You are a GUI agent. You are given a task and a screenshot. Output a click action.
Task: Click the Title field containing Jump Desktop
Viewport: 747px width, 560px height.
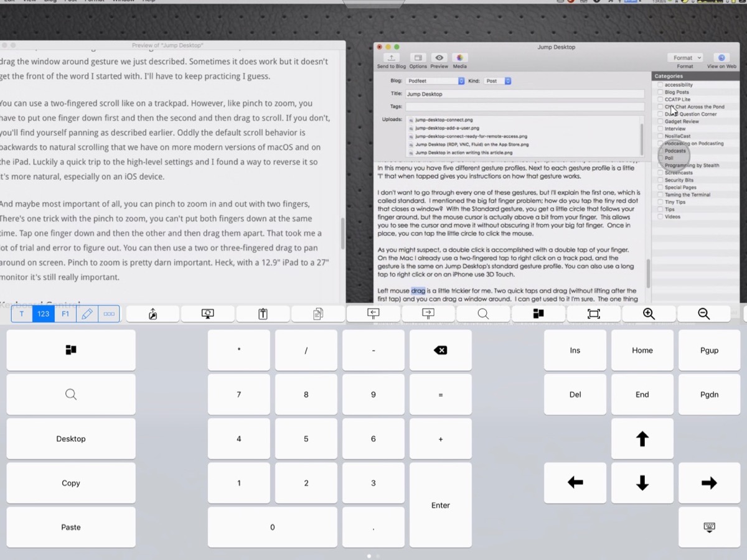525,94
